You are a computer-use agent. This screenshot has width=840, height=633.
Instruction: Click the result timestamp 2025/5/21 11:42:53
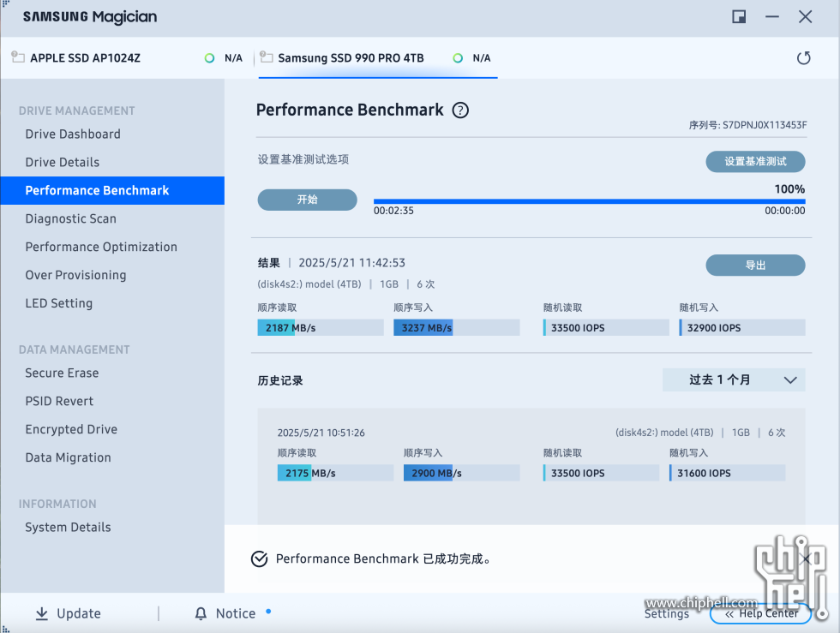[x=351, y=263]
